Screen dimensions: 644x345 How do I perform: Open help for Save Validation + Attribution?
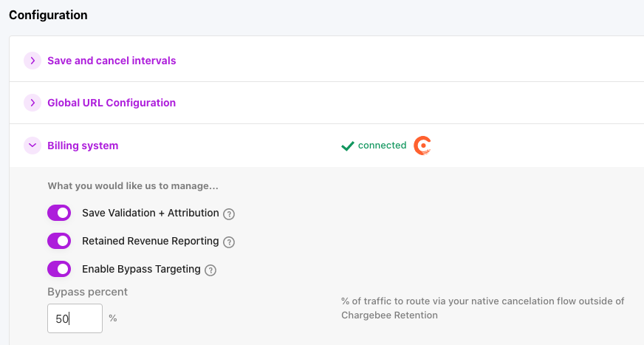tap(229, 214)
